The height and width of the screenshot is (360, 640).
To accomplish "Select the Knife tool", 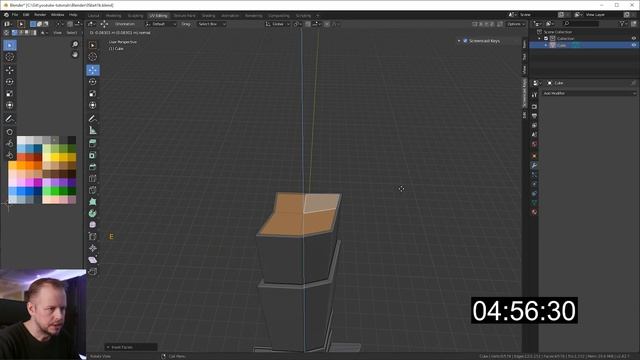I will [93, 190].
